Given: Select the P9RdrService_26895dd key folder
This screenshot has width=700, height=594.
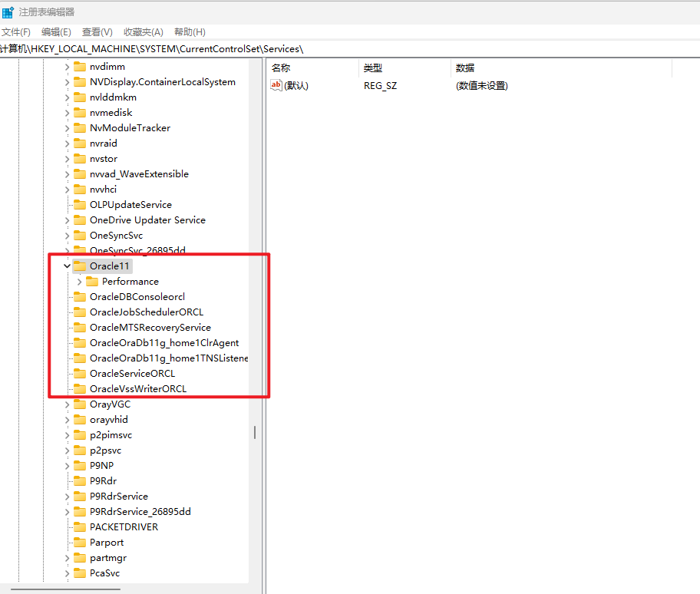Looking at the screenshot, I should (x=136, y=511).
